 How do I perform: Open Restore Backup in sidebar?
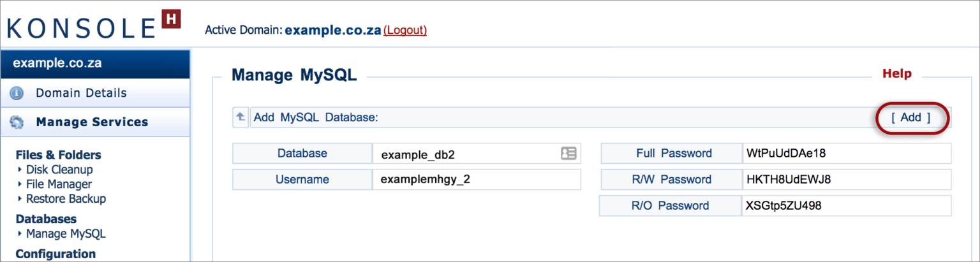click(66, 199)
